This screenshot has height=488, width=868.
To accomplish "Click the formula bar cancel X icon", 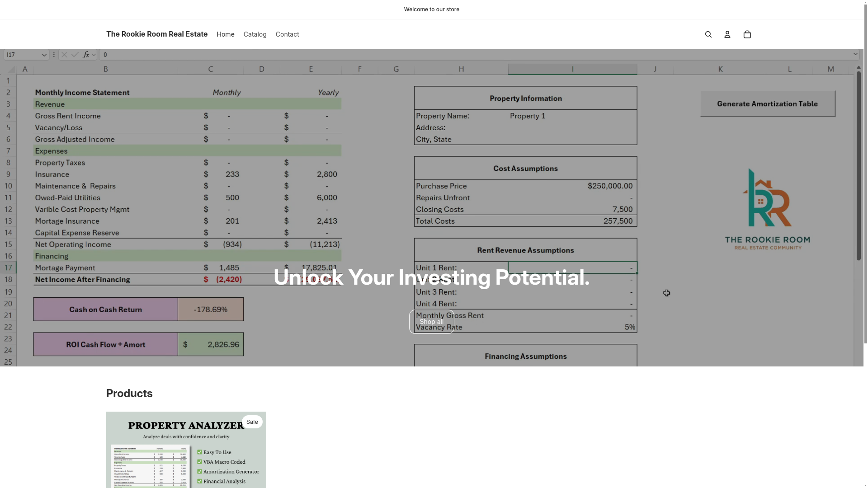I will (64, 55).
